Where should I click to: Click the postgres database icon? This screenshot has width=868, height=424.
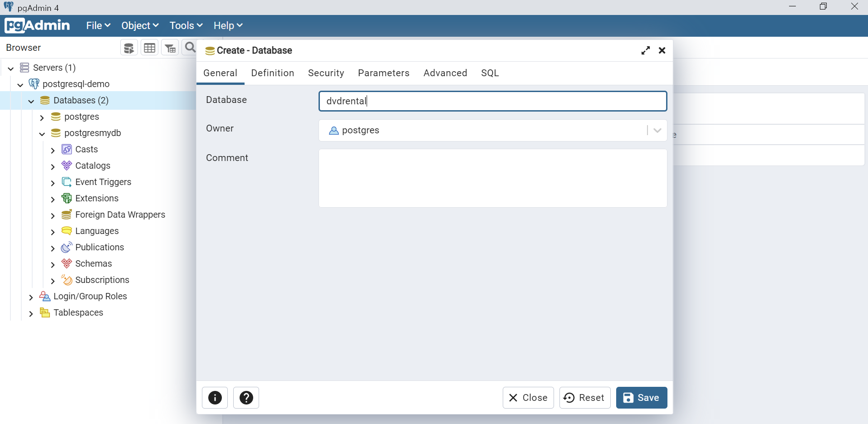(x=56, y=117)
